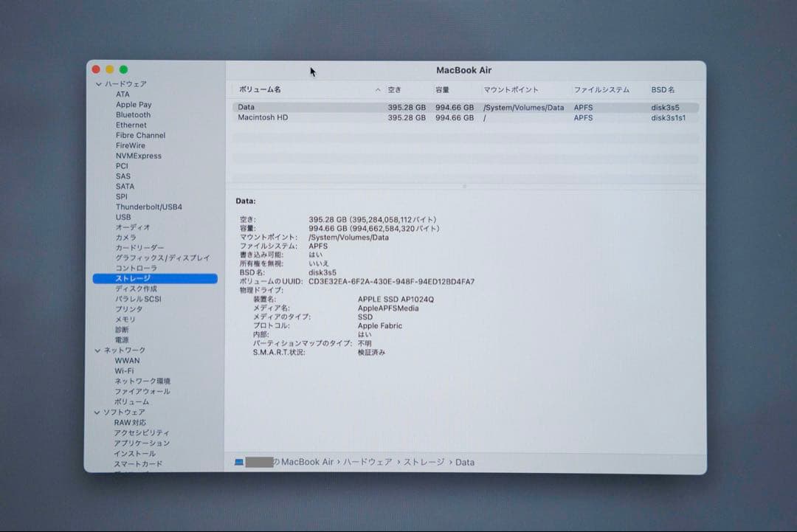This screenshot has height=532, width=797.
Task: Click APPLE SSD AP1024Q device name
Action: click(x=396, y=300)
